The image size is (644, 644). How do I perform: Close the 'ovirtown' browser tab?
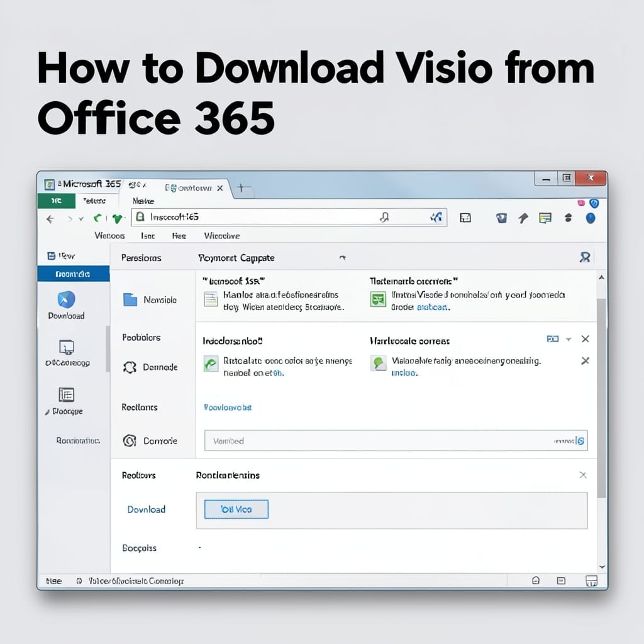[x=220, y=188]
